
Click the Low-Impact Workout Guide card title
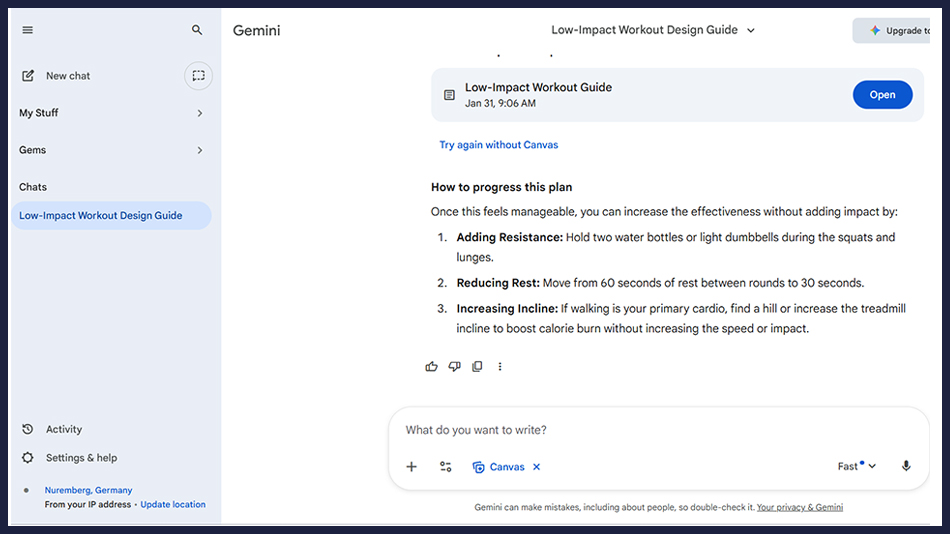point(539,87)
